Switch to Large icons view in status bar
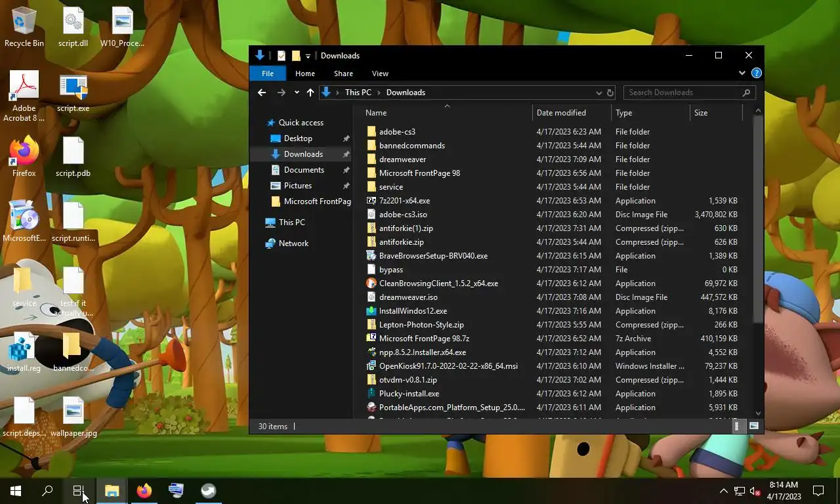This screenshot has width=840, height=504. [753, 427]
